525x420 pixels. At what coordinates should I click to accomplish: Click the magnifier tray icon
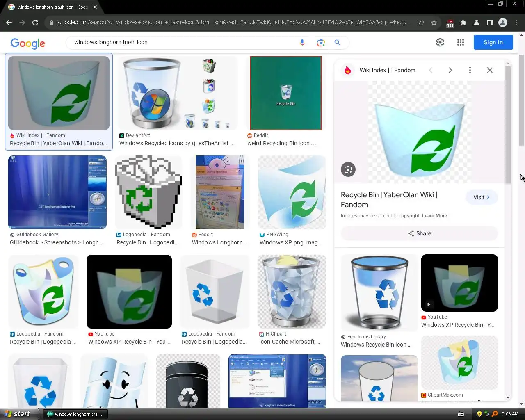click(495, 414)
